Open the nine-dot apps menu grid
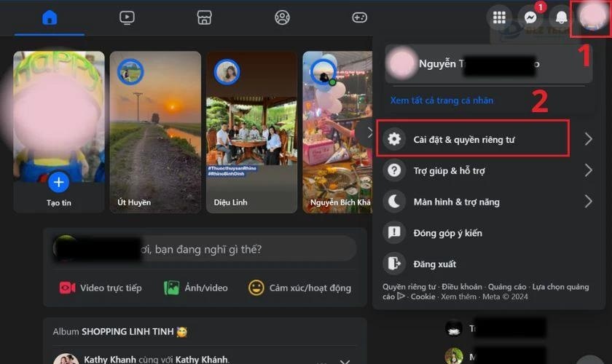Screen dimensions: 612x364 (x=500, y=18)
